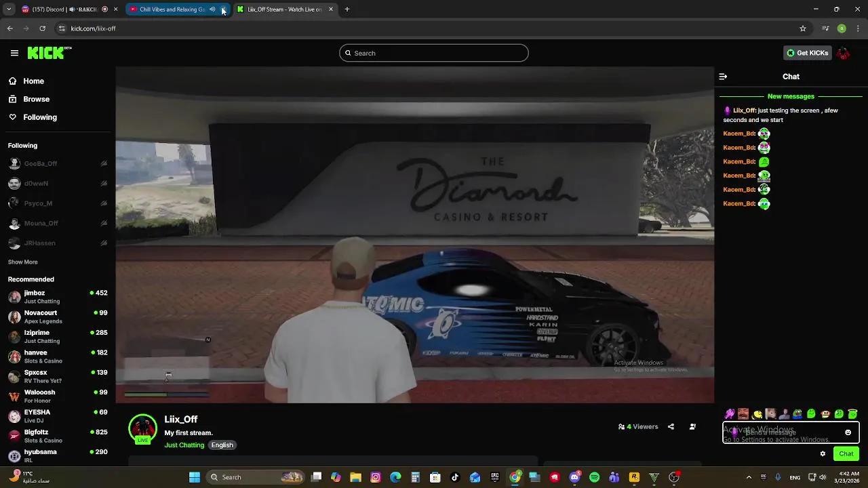The image size is (868, 488).
Task: Open recommended channel jimboz
Action: coord(58,297)
